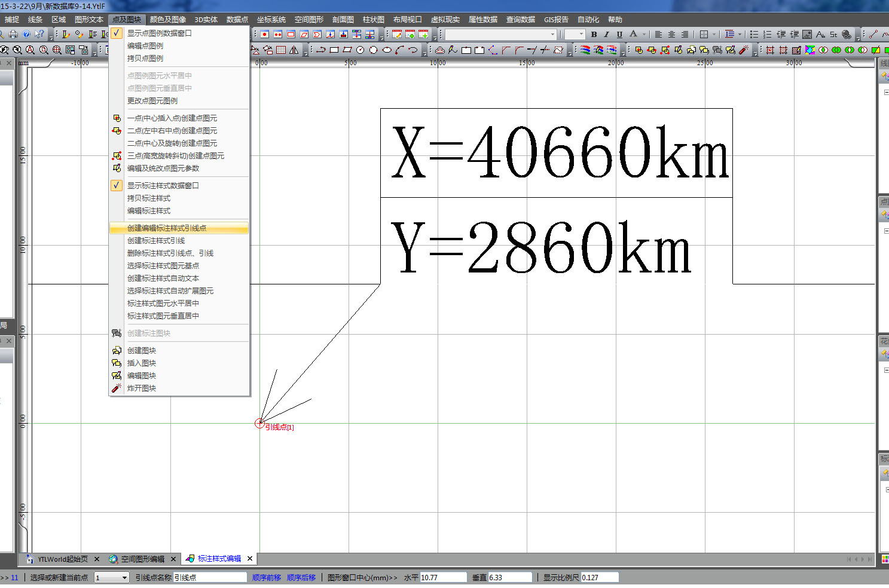Close the 标注样式编辑 tab

pos(250,559)
